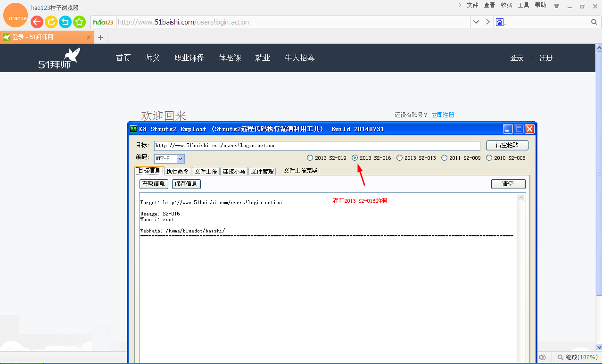
Task: Open the 收藏 menu
Action: click(x=506, y=5)
